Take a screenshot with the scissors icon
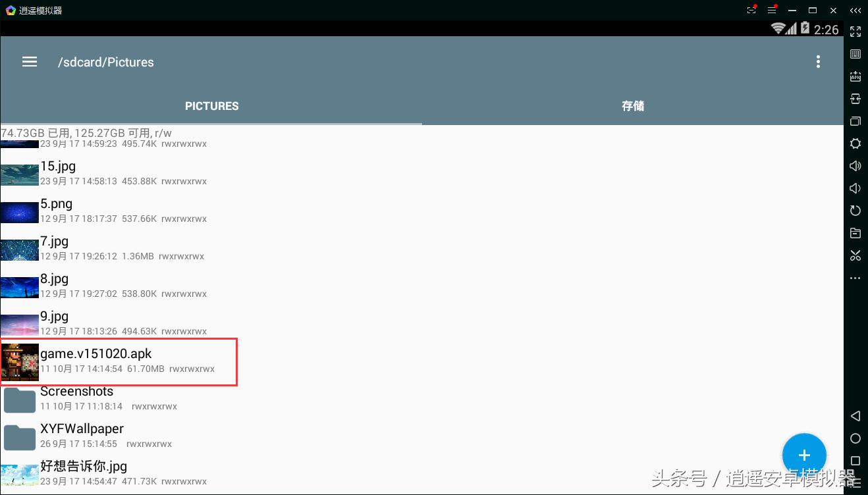 tap(855, 255)
